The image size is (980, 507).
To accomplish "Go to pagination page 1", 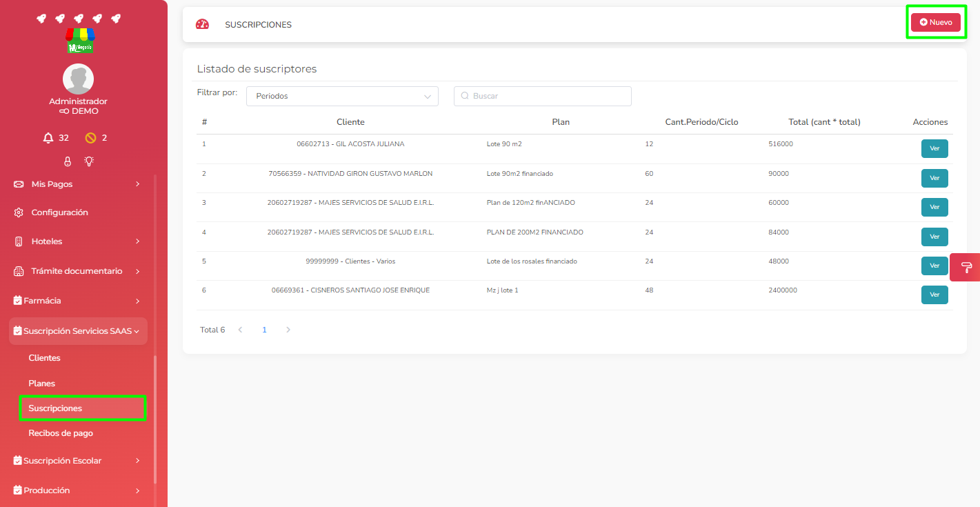I will point(264,330).
